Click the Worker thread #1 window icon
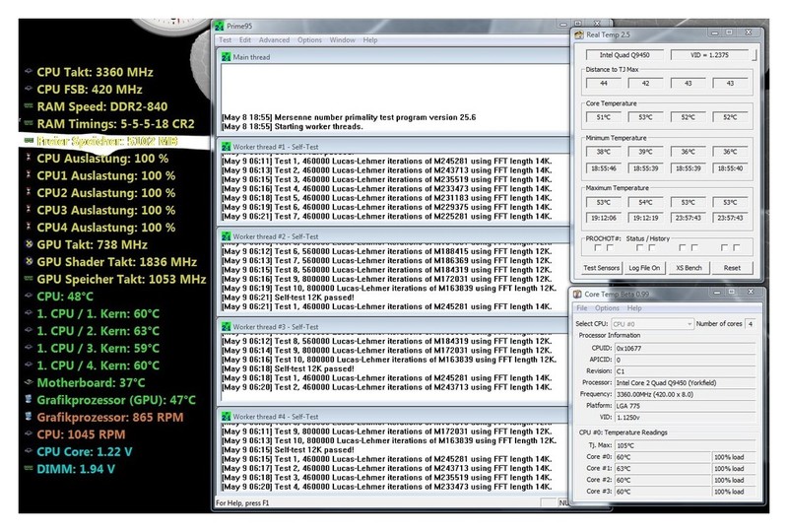The width and height of the screenshot is (788, 532). [x=227, y=147]
